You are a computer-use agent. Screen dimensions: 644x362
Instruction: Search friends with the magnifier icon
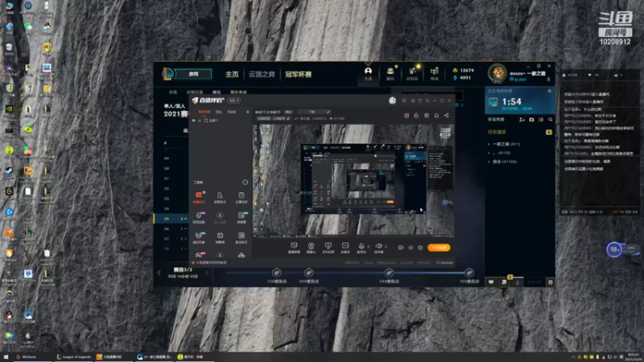click(x=551, y=119)
